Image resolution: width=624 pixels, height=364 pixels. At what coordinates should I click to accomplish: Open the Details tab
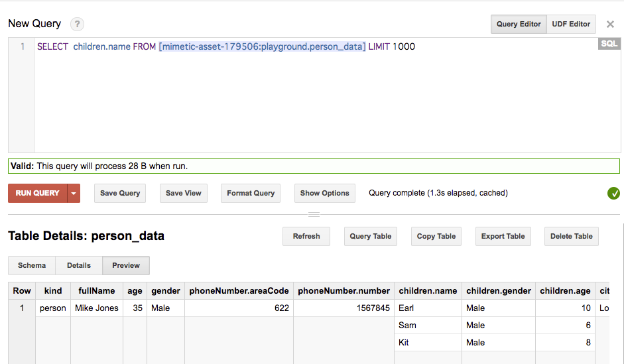79,265
